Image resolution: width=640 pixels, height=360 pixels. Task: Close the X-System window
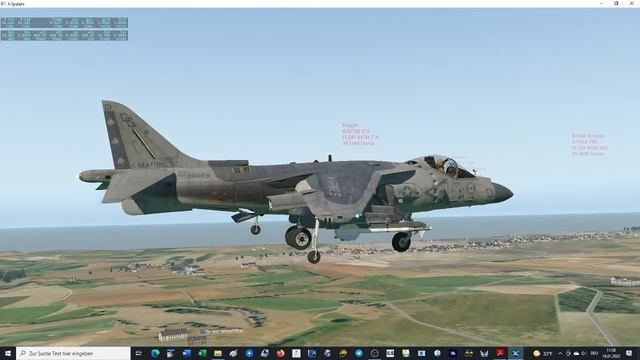click(x=631, y=4)
